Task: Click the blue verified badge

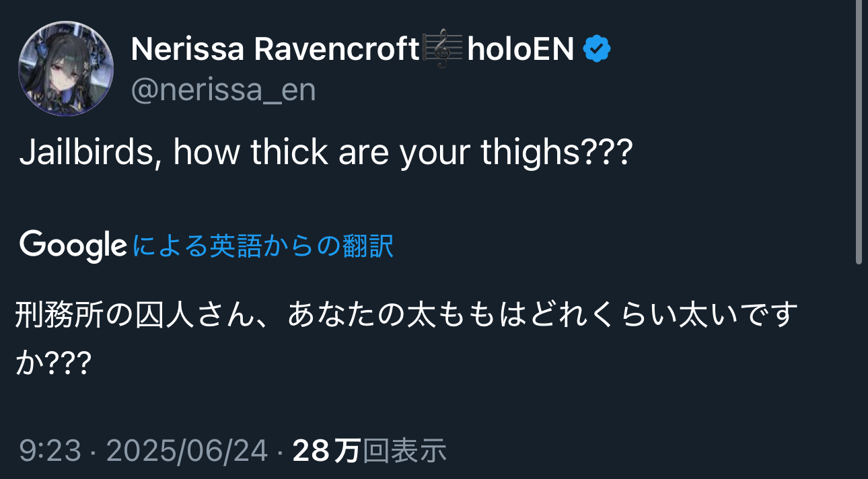Action: pos(596,49)
